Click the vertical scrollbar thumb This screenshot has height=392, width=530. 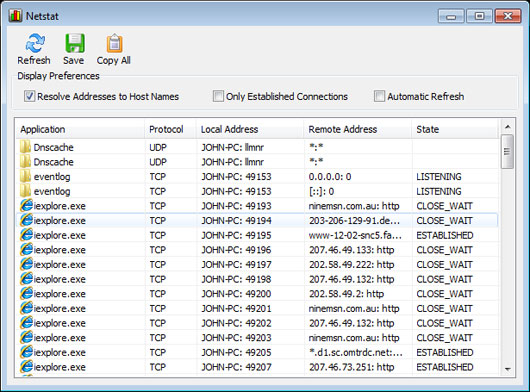507,151
